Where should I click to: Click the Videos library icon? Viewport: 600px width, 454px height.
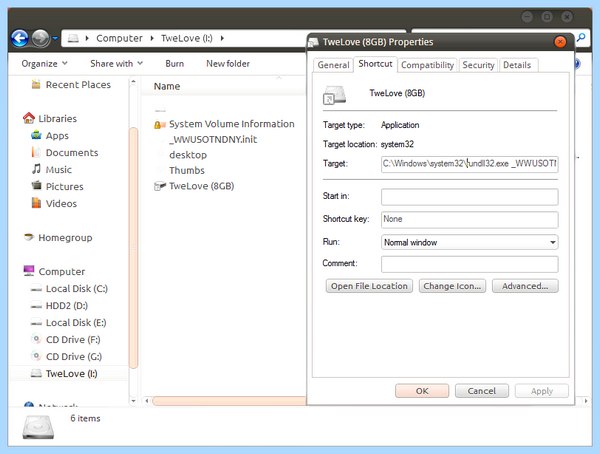tap(36, 203)
